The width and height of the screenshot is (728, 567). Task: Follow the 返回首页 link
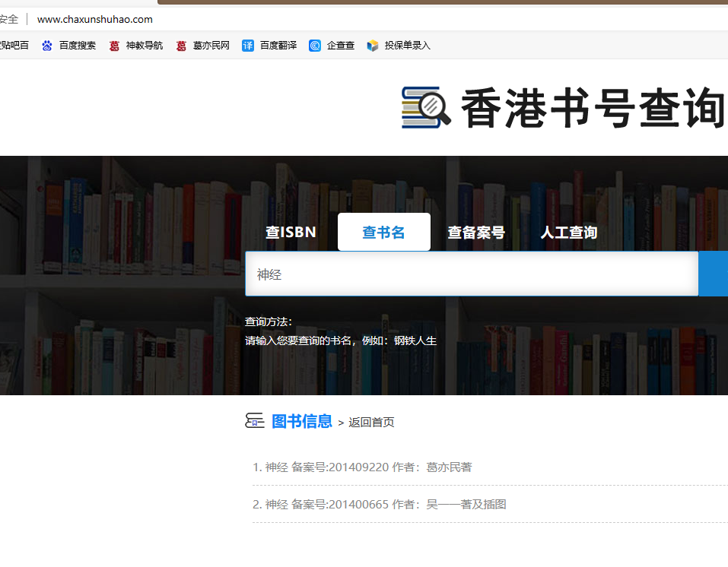pos(371,423)
